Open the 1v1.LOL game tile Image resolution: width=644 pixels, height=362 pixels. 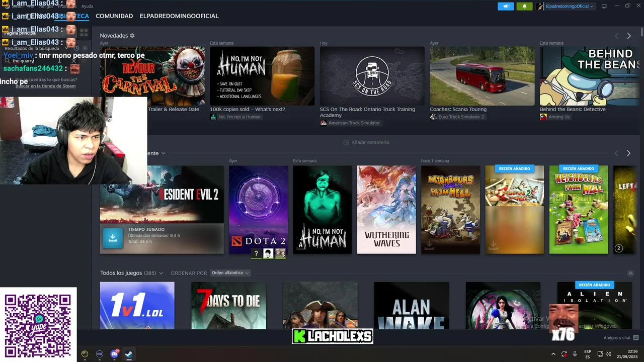tap(137, 305)
